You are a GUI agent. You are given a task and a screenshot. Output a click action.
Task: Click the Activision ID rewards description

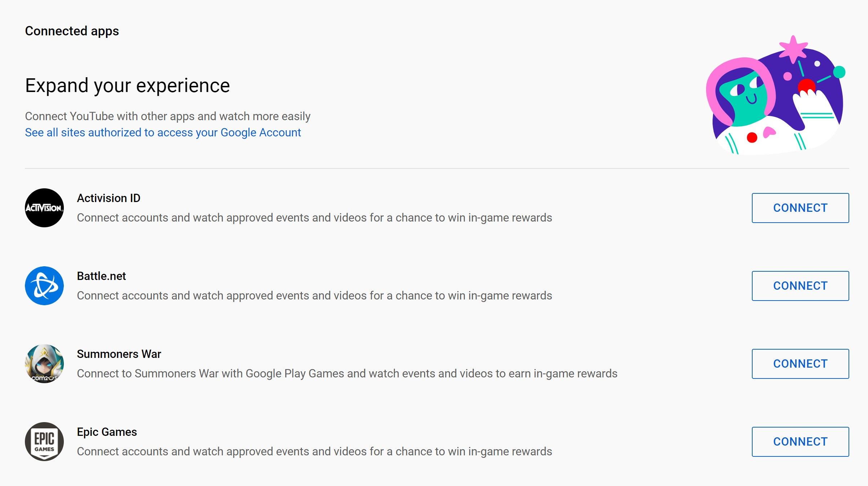tap(314, 218)
